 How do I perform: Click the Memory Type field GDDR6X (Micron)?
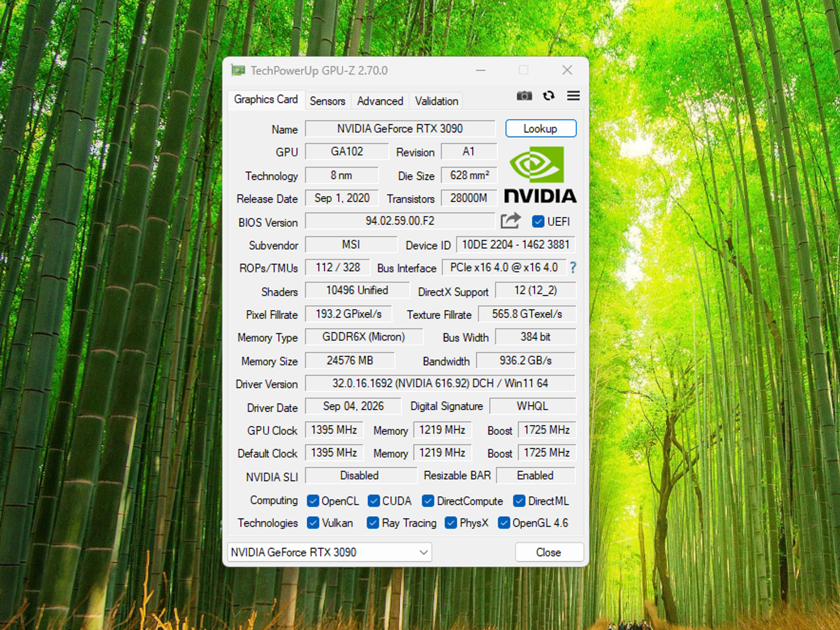pyautogui.click(x=364, y=337)
